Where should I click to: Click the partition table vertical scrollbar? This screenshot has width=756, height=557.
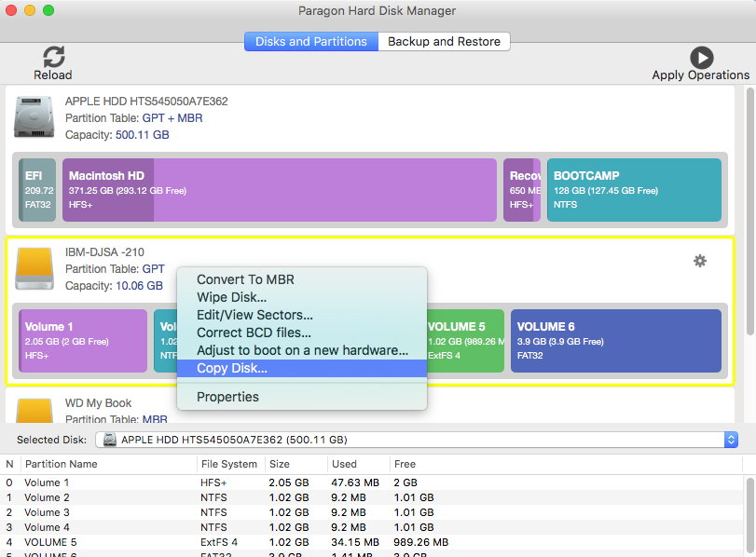pyautogui.click(x=749, y=514)
